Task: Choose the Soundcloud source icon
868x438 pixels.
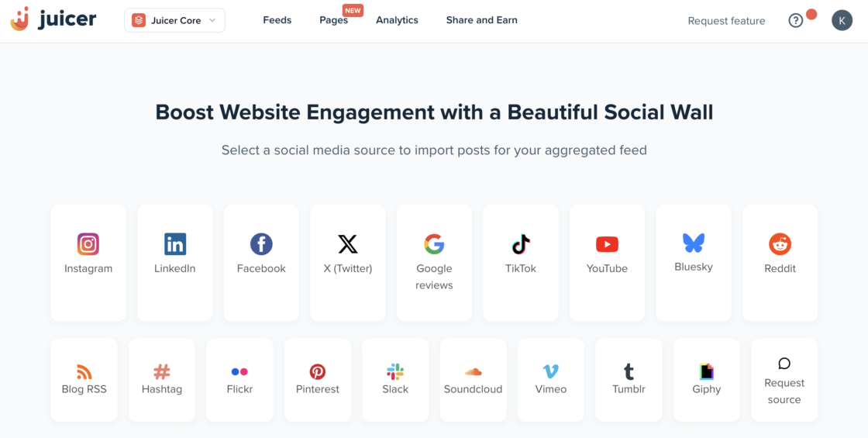Action: pos(474,371)
